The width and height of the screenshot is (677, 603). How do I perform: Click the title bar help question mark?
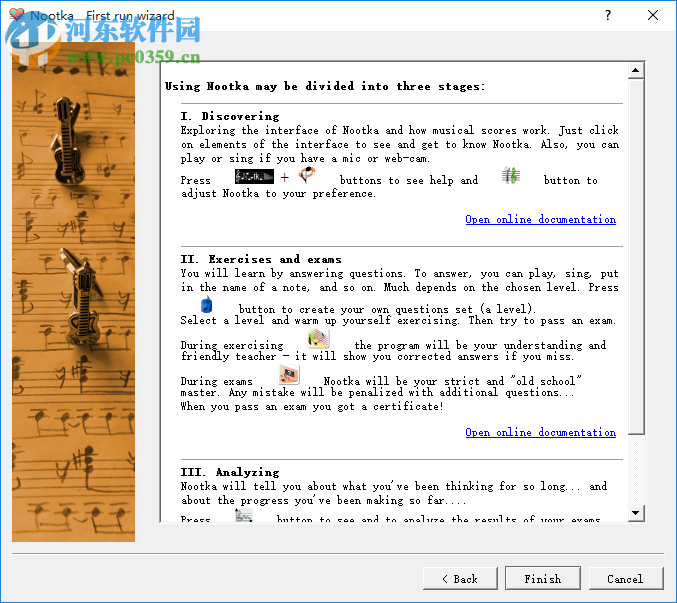point(608,16)
